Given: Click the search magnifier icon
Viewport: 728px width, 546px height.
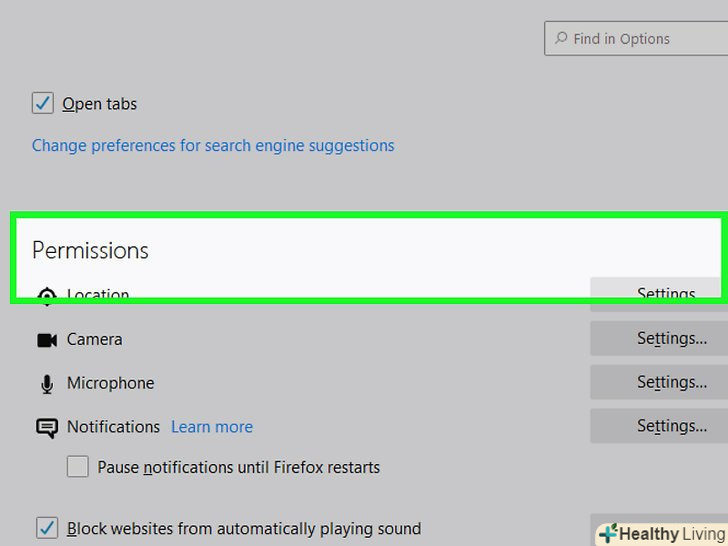Looking at the screenshot, I should (561, 39).
